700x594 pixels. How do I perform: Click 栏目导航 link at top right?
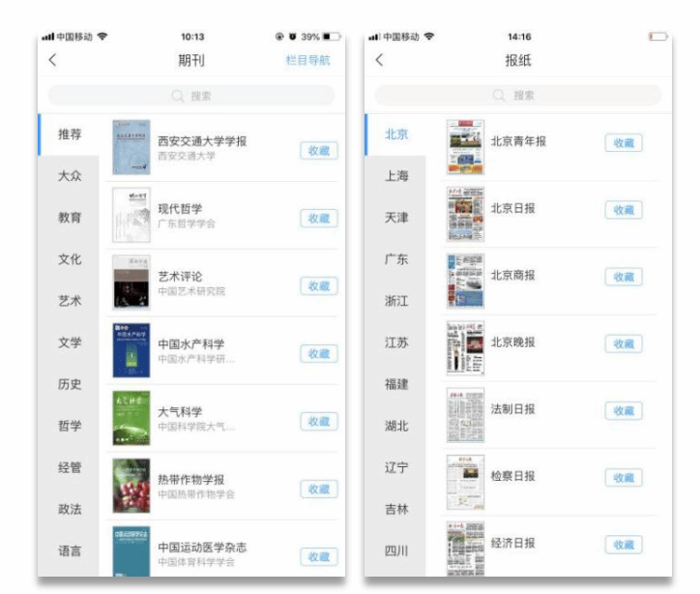(307, 60)
